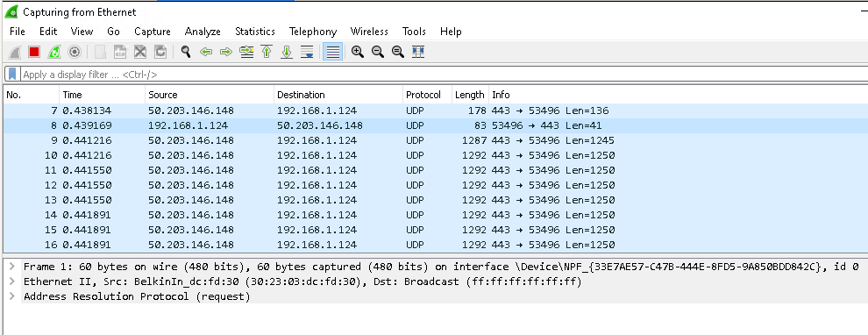Stop the running capture with red square
This screenshot has height=335, width=868.
pyautogui.click(x=34, y=52)
